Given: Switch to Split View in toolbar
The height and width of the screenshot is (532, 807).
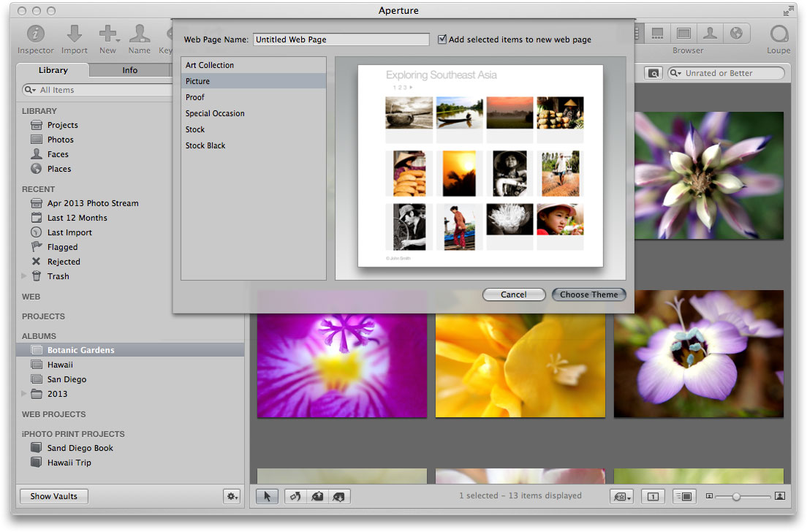Looking at the screenshot, I should pyautogui.click(x=658, y=34).
